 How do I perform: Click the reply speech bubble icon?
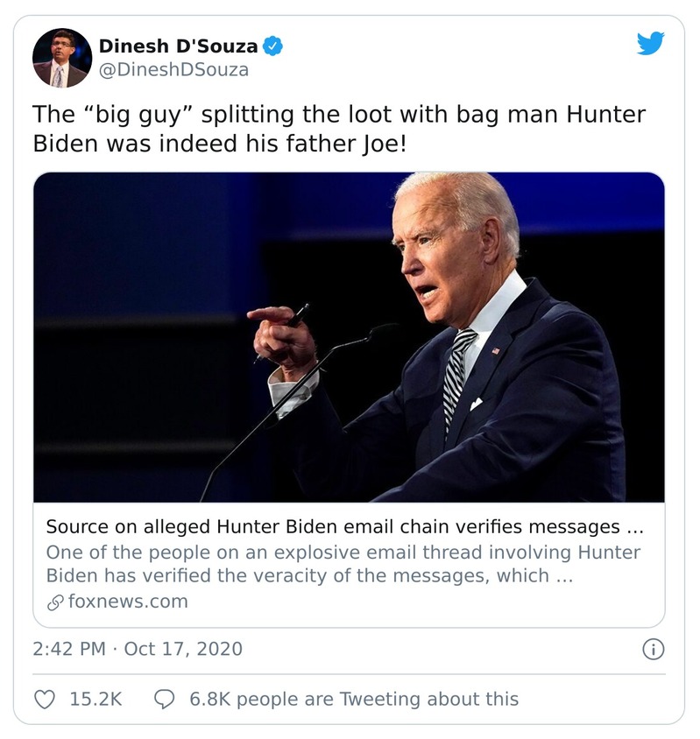click(x=164, y=699)
